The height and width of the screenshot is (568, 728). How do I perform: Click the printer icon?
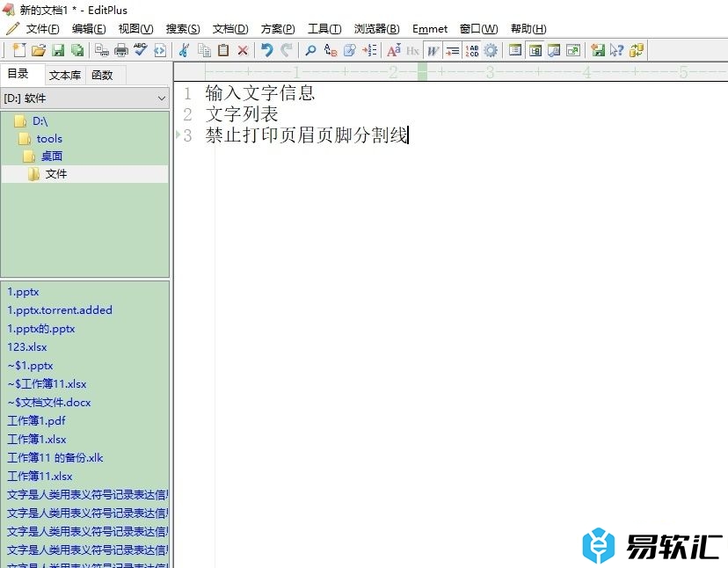coord(121,50)
